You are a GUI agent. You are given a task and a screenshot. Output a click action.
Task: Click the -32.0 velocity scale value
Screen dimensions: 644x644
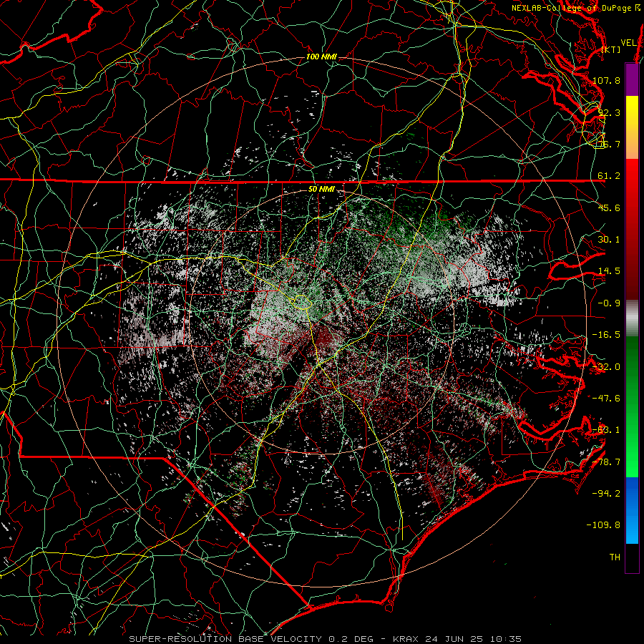606,367
